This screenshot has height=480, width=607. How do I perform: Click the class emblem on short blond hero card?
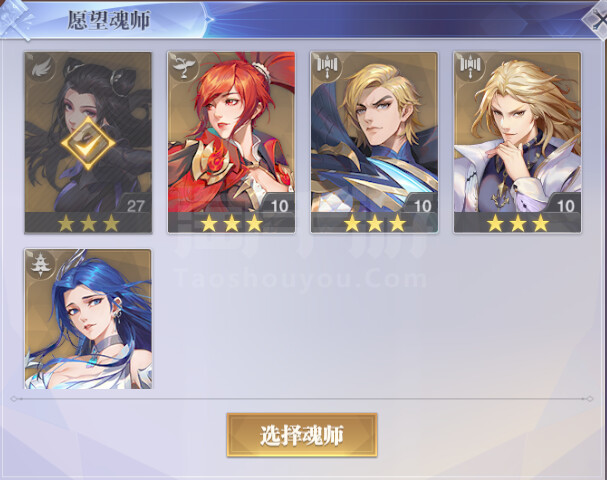(x=326, y=69)
